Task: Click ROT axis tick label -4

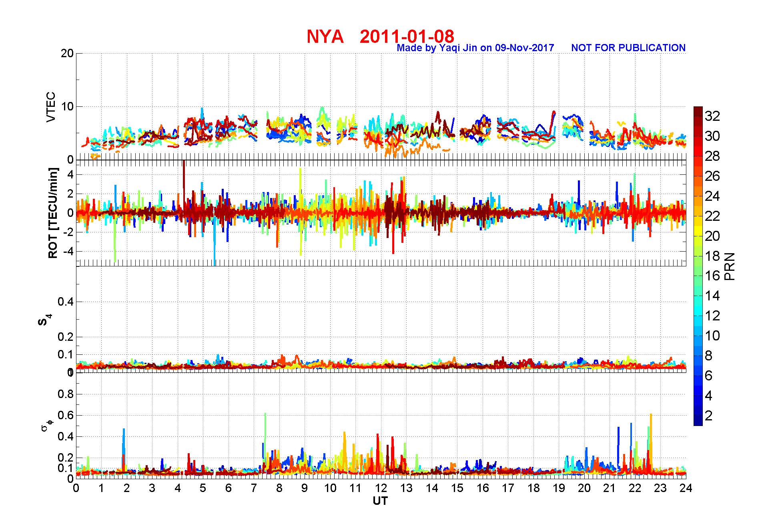Action: (69, 251)
